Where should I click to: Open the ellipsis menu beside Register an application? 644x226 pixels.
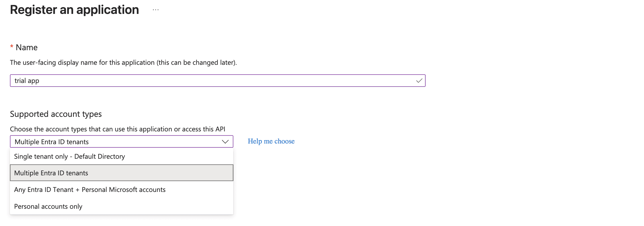[x=156, y=10]
